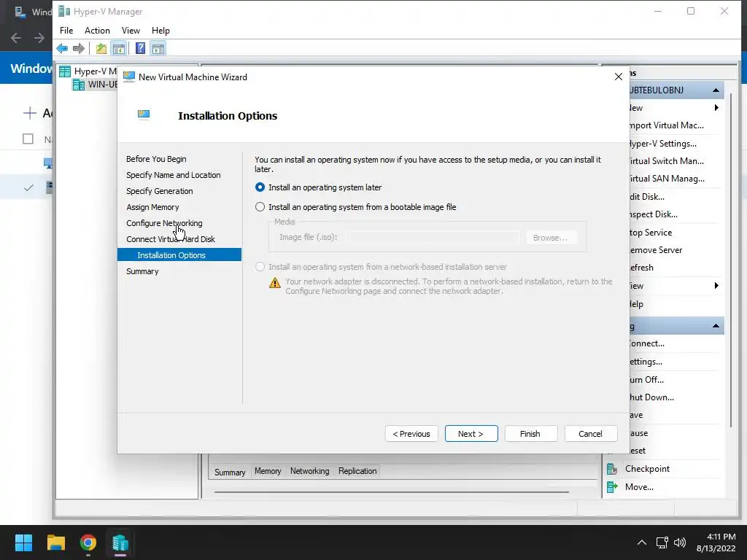Viewport: 747px width, 560px height.
Task: Go to the Assign Memory step
Action: pyautogui.click(x=152, y=207)
